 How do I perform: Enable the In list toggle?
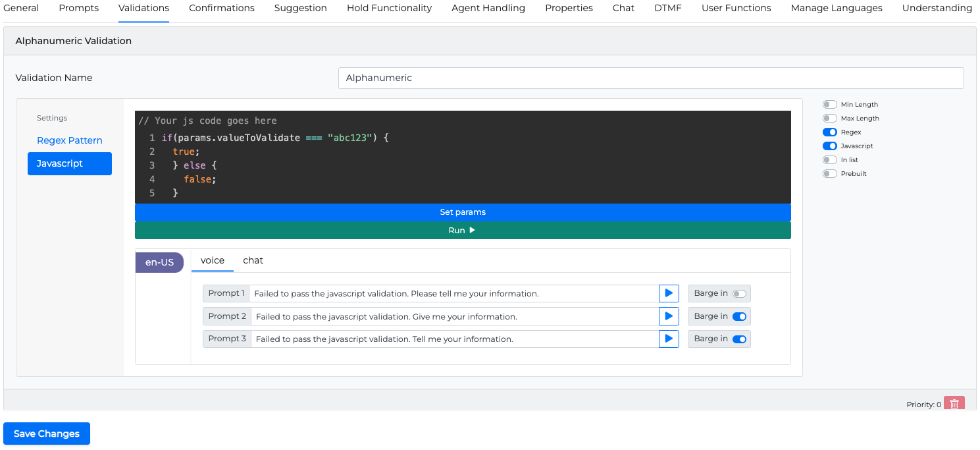pos(829,160)
